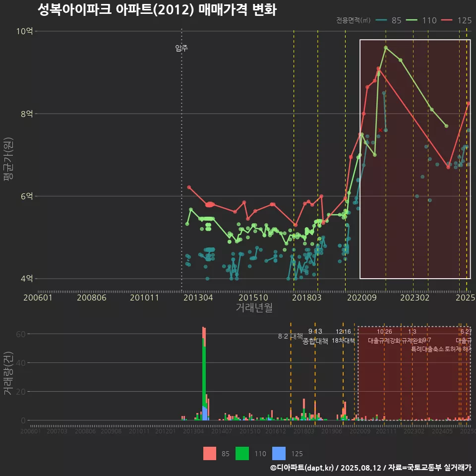Click the chart title 성복아이파크 아파트(2012) 매매가격 변화

coord(157,9)
